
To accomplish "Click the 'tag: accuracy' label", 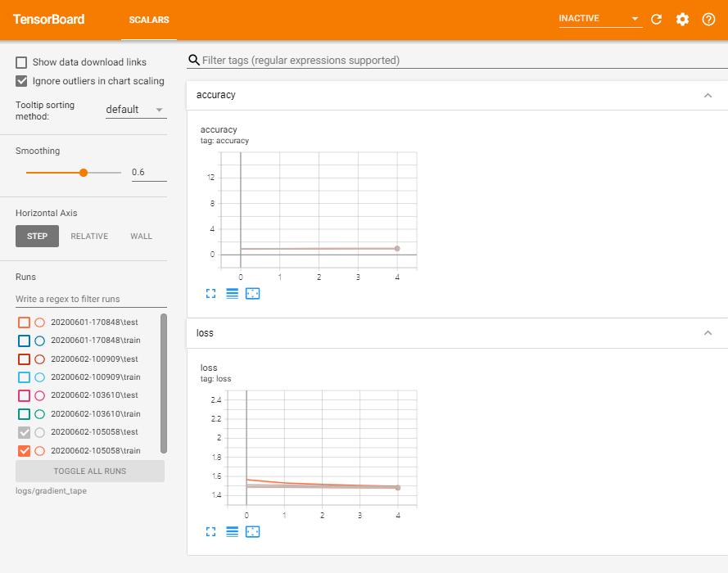I will pos(224,141).
